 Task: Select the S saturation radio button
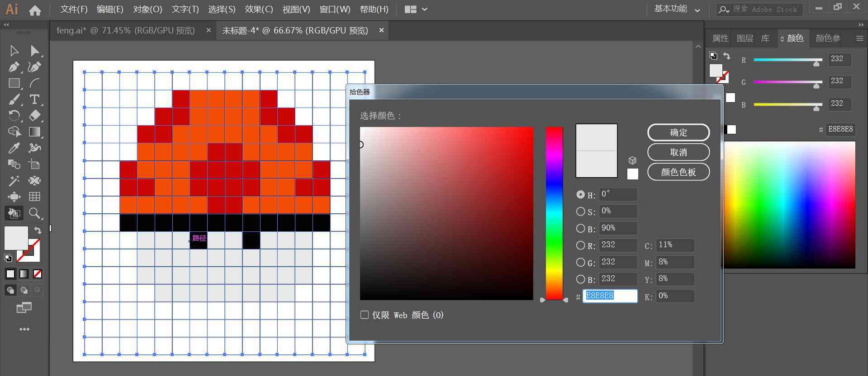tap(580, 211)
